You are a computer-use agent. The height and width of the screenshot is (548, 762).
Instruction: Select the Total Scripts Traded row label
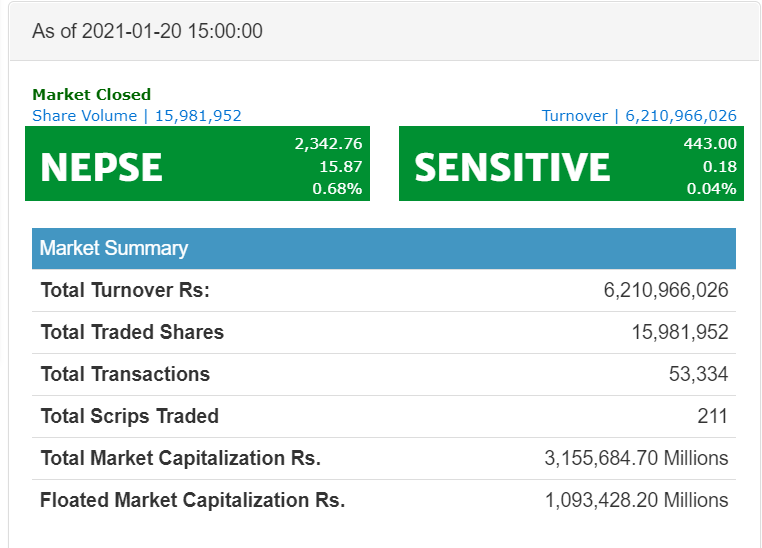[129, 416]
